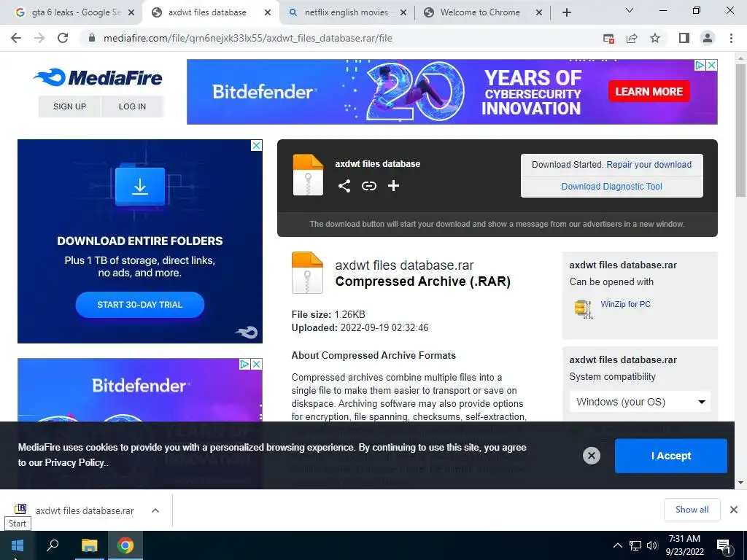Open a new tab with the plus button
The width and height of the screenshot is (747, 560).
[566, 13]
